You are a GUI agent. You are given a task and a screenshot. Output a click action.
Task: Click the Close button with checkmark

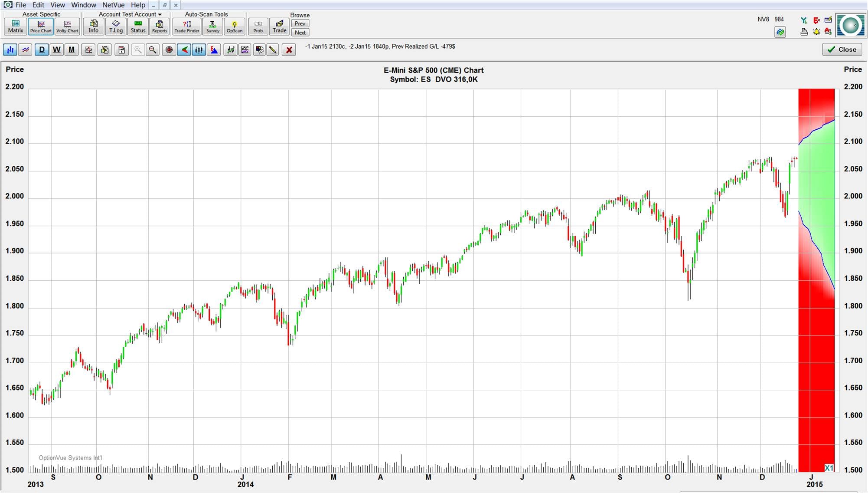[842, 49]
